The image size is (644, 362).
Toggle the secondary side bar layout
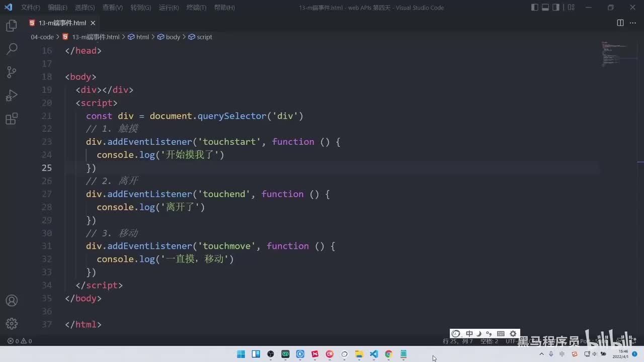556,8
